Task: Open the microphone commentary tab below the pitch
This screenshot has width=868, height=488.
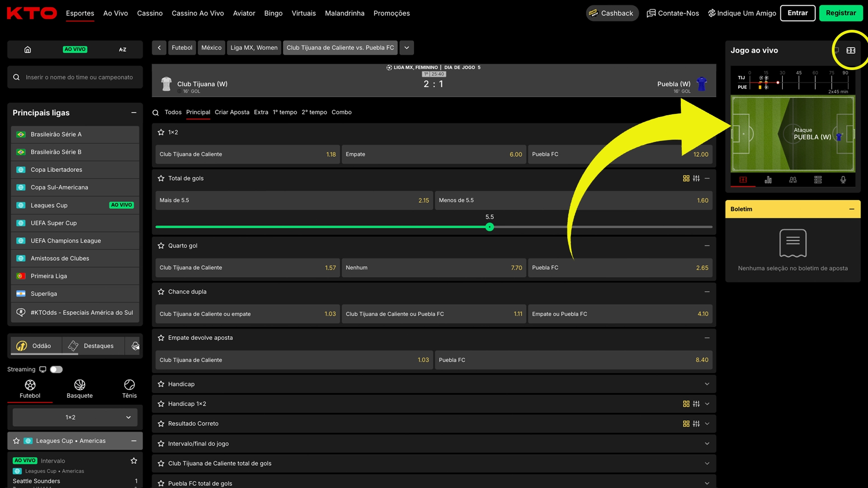Action: pos(843,180)
